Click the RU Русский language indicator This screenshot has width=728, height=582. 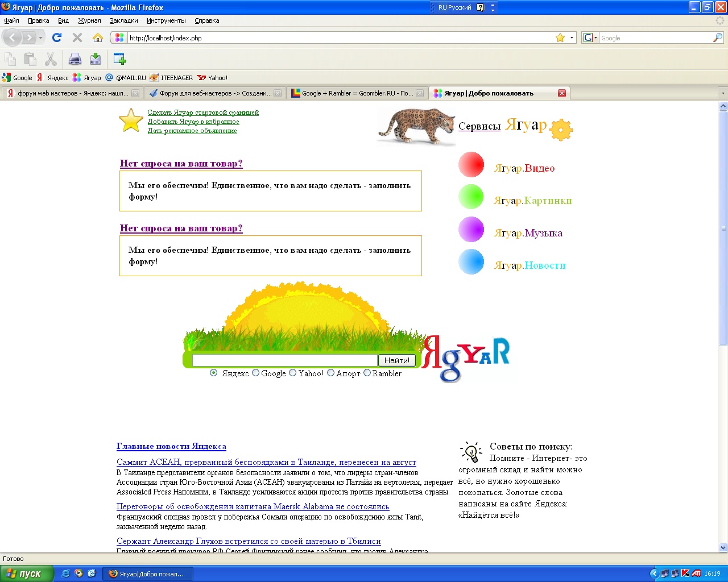[454, 7]
